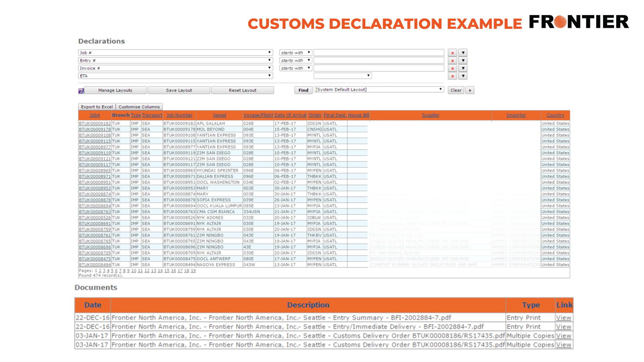Add a filter with the plus button
The width and height of the screenshot is (644, 362).
pos(470,90)
